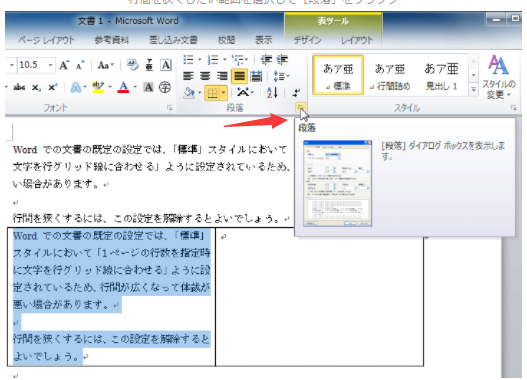Apply red font color
The image size is (527, 380).
(123, 88)
